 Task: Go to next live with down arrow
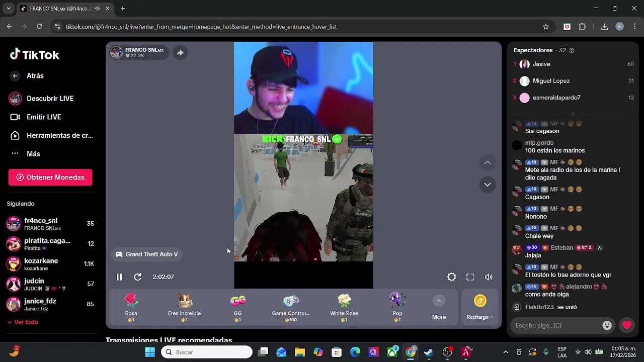[488, 185]
